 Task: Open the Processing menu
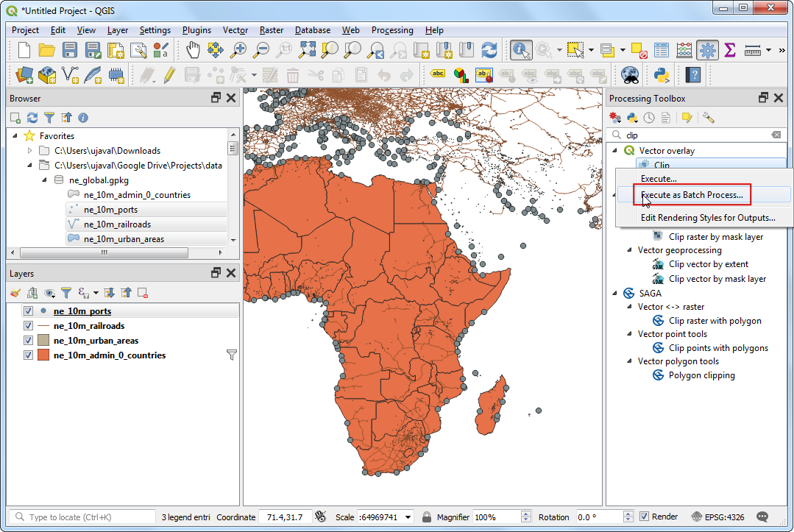(x=391, y=30)
